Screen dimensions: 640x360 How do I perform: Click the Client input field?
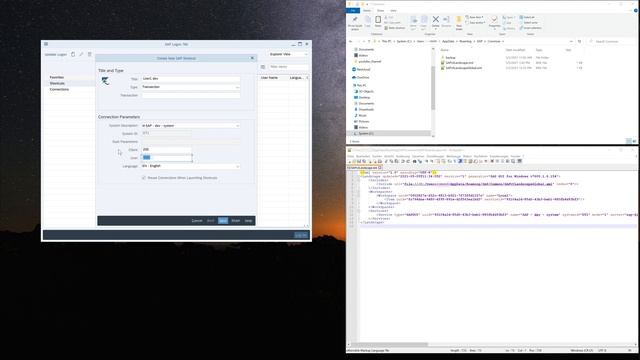167,149
